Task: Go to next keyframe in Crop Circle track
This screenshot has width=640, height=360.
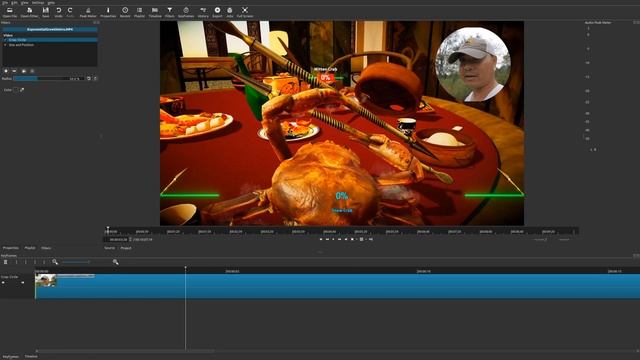Action: [22, 282]
